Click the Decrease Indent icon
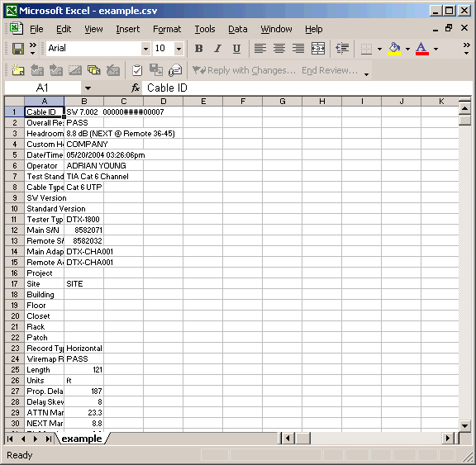The width and height of the screenshot is (476, 465). click(342, 49)
